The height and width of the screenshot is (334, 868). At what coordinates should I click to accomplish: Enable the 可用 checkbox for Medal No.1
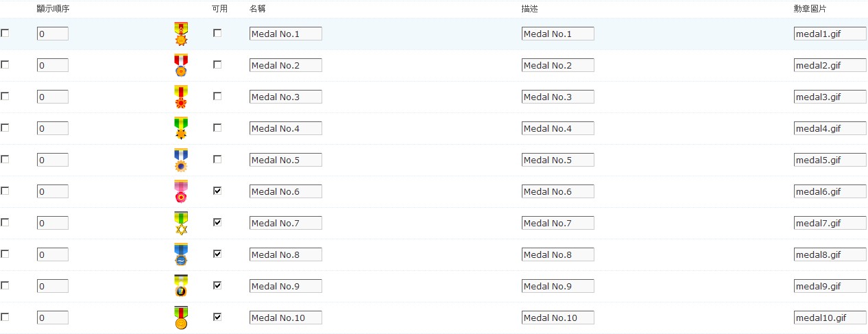point(217,33)
